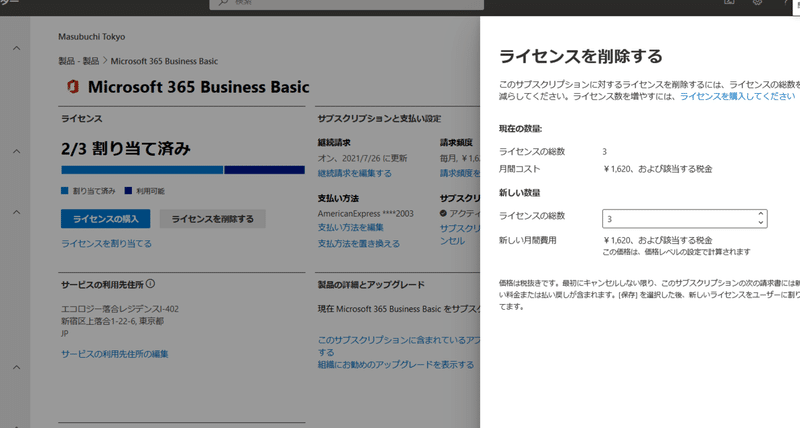Open the このサブスクリプションに含まれているアプ link
Viewport: 800px width, 428px height.
[x=399, y=340]
